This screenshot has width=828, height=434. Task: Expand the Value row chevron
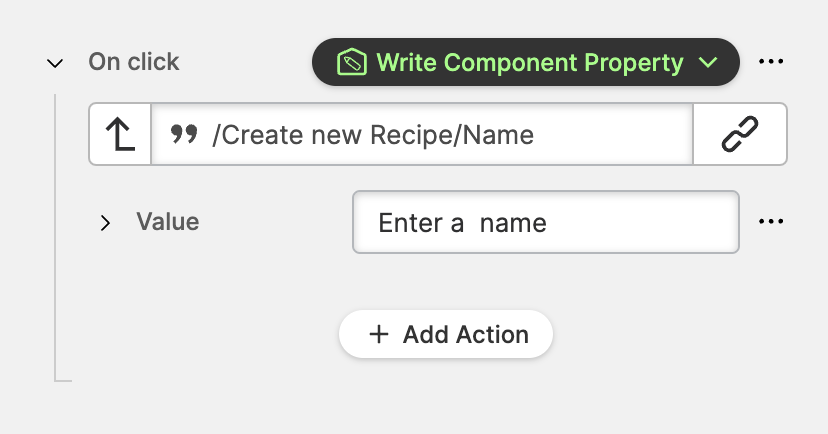[105, 222]
